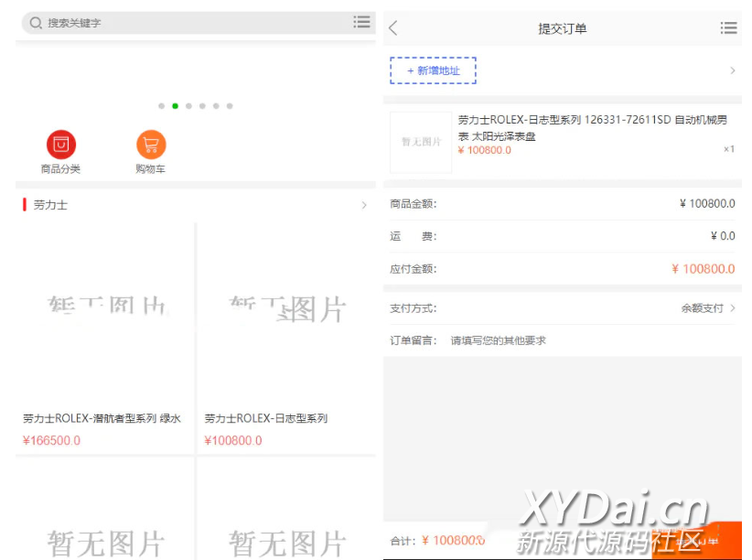Open the 商品分类 category icon

click(60, 145)
